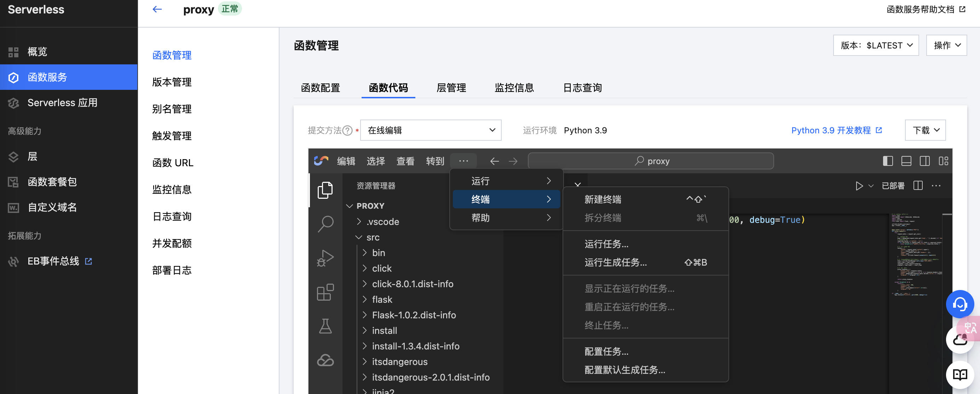The height and width of the screenshot is (394, 980).
Task: Open the Explorer files icon in activity bar
Action: click(x=325, y=190)
